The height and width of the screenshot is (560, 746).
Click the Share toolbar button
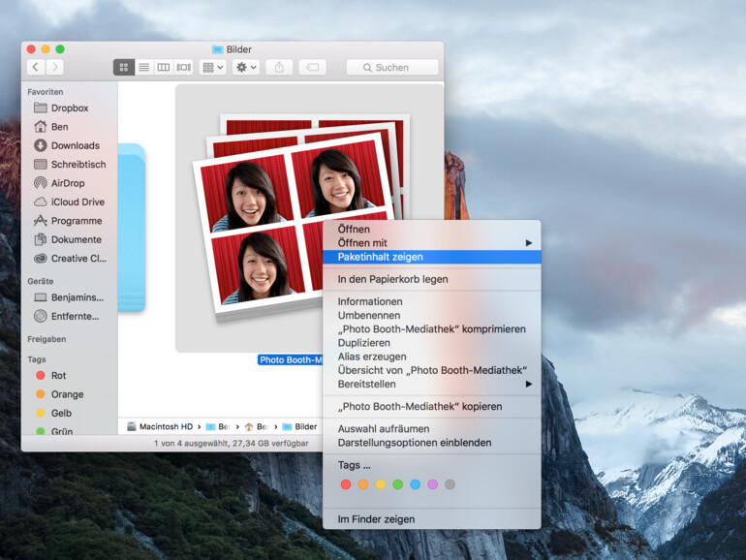tap(279, 67)
